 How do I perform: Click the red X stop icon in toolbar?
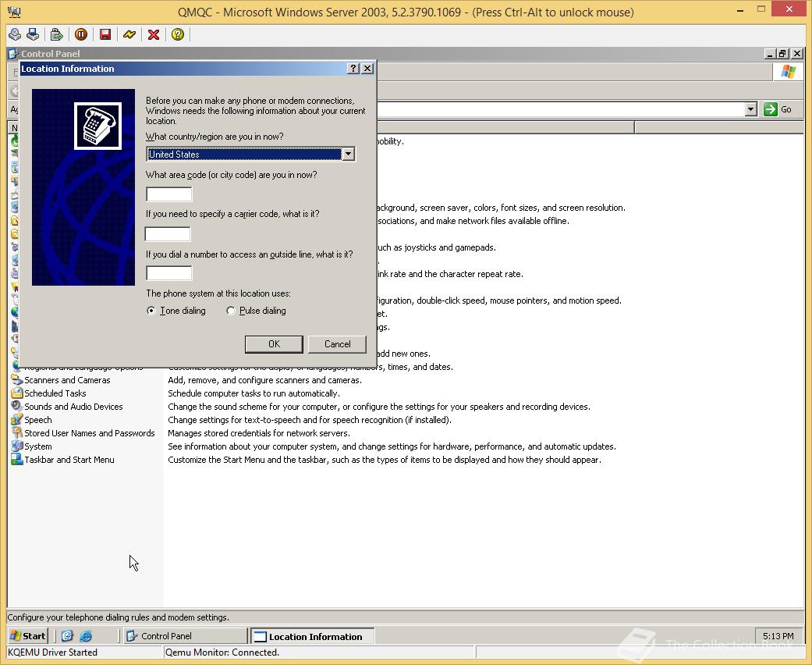(154, 34)
